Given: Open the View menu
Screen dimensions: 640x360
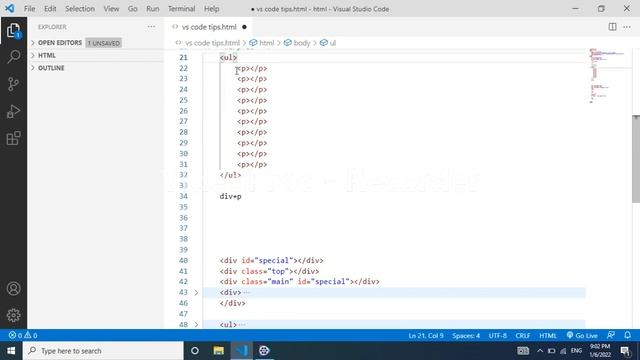Looking at the screenshot, I should point(111,9).
